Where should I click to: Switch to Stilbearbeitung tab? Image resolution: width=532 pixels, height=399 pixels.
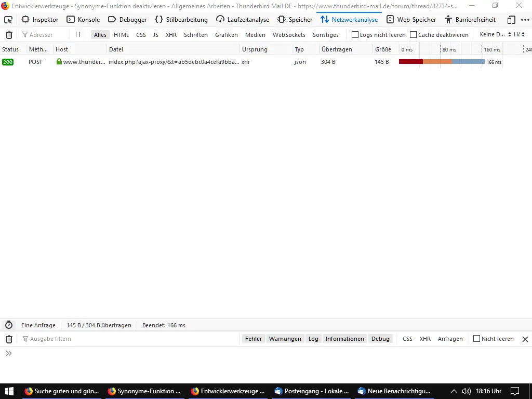[181, 20]
